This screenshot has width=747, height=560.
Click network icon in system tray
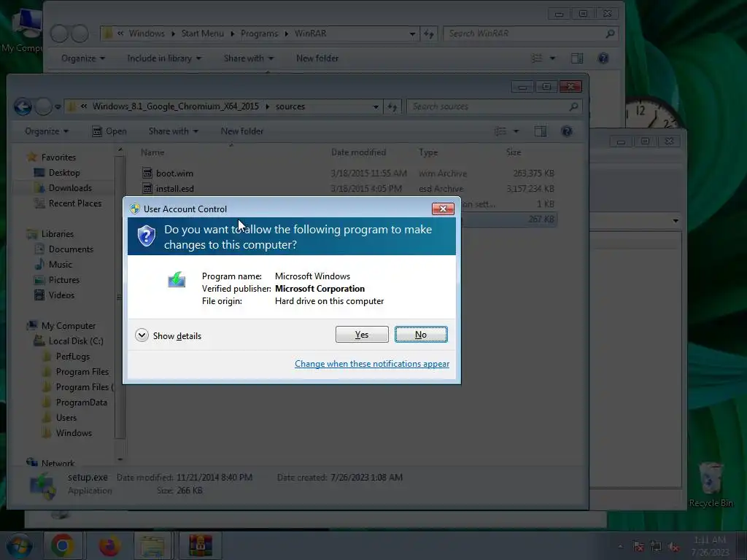pyautogui.click(x=656, y=547)
